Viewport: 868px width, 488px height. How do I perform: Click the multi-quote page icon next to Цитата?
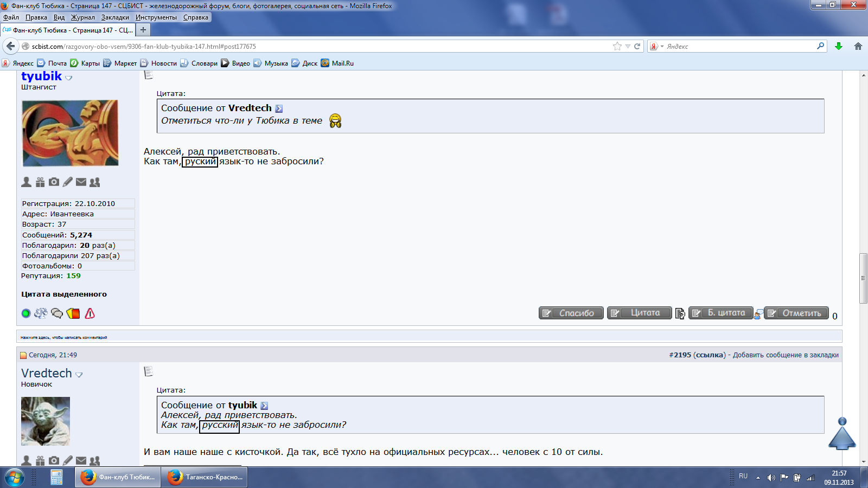[680, 313]
